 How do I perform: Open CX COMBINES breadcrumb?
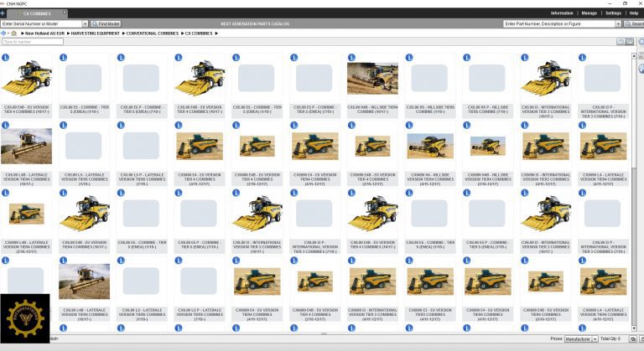(199, 34)
